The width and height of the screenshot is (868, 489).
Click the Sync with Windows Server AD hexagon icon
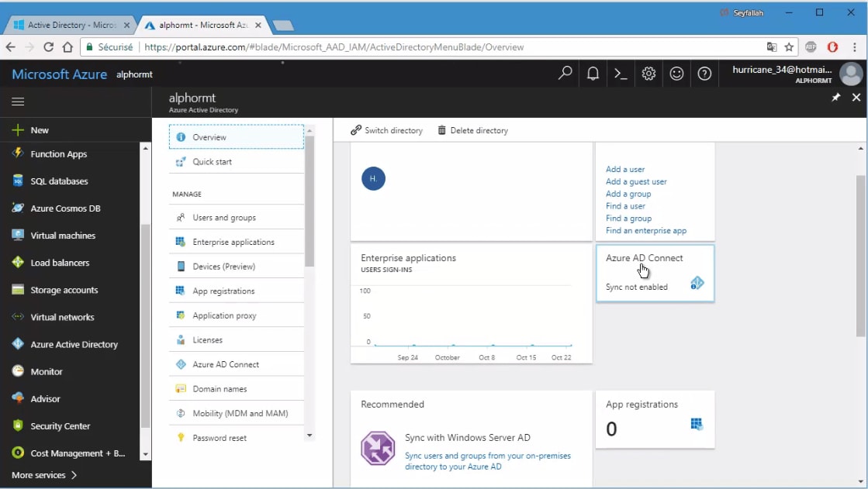(x=378, y=449)
